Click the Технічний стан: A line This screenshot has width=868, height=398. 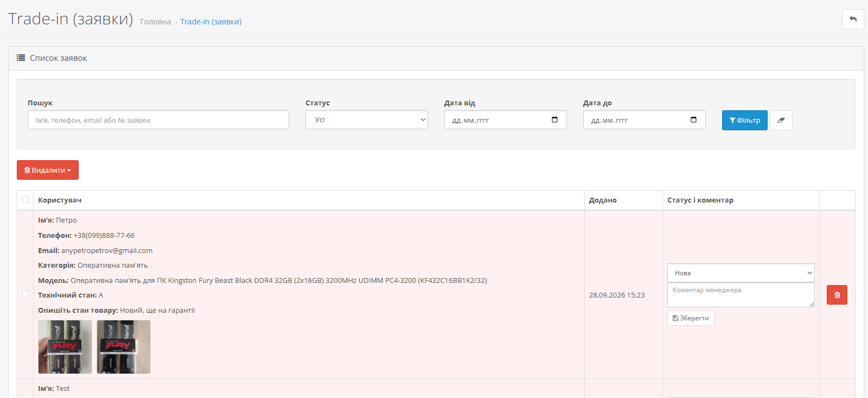pos(71,295)
